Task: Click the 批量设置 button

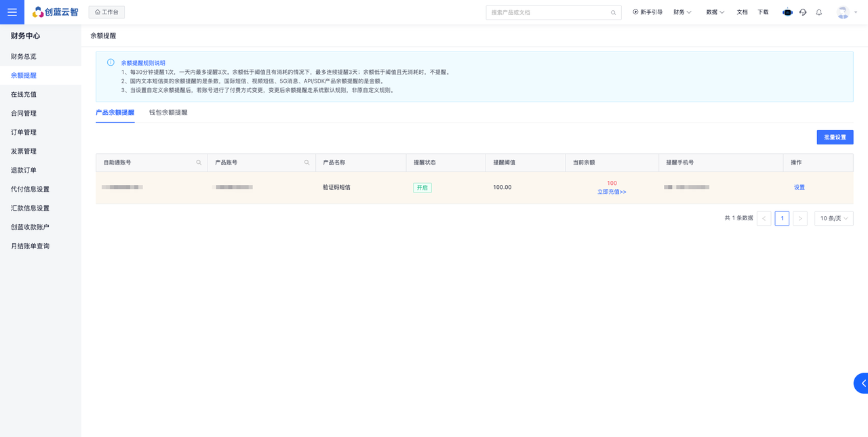Action: click(x=835, y=137)
